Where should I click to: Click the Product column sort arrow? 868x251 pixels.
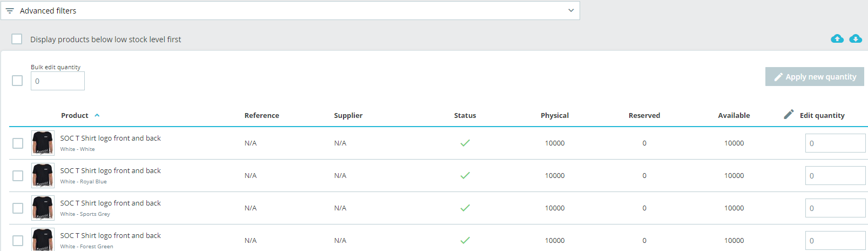pyautogui.click(x=97, y=115)
